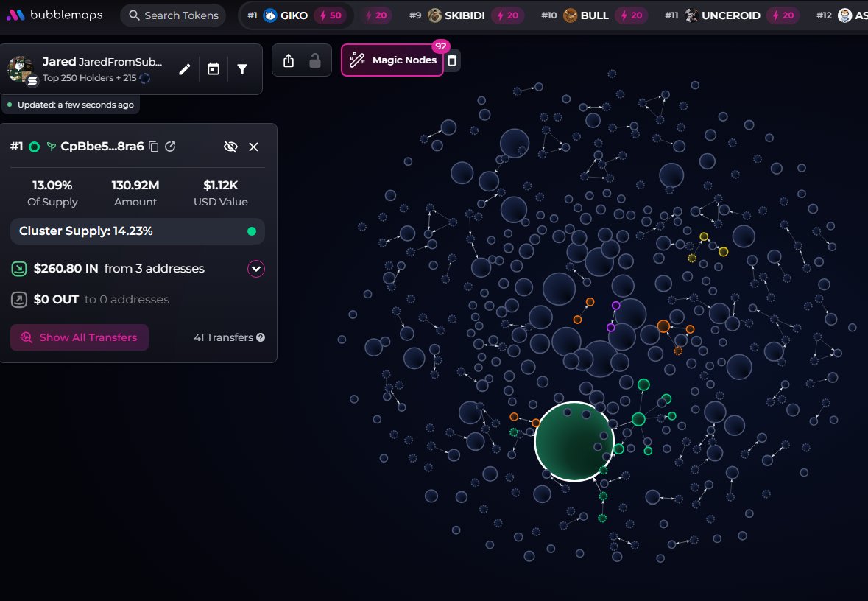Delete Magic Nodes with trash icon
868x601 pixels.
[453, 60]
